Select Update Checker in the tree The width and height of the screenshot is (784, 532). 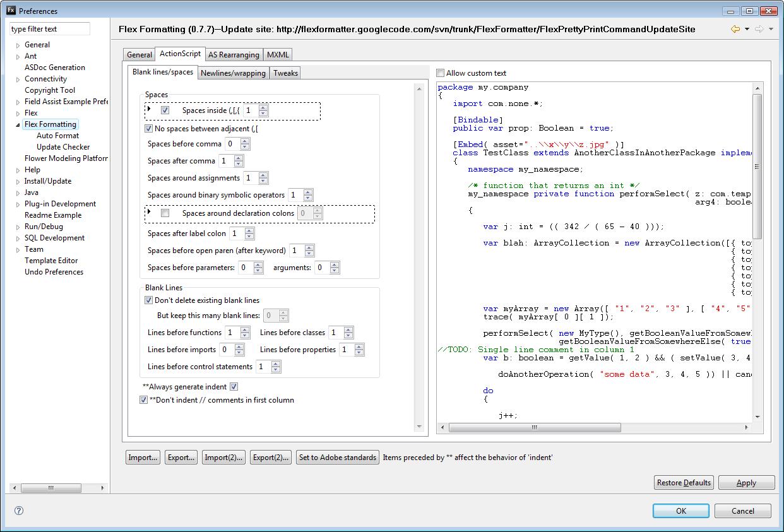[63, 147]
